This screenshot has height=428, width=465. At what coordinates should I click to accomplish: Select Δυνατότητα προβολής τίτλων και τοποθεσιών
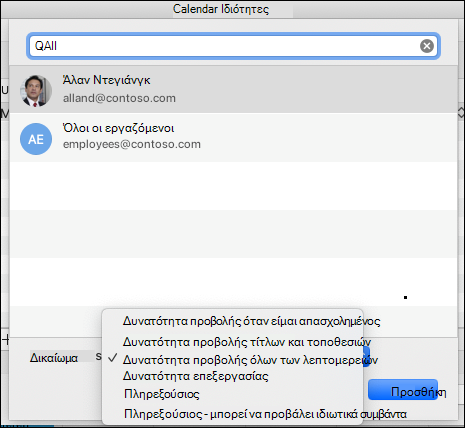[x=247, y=342]
